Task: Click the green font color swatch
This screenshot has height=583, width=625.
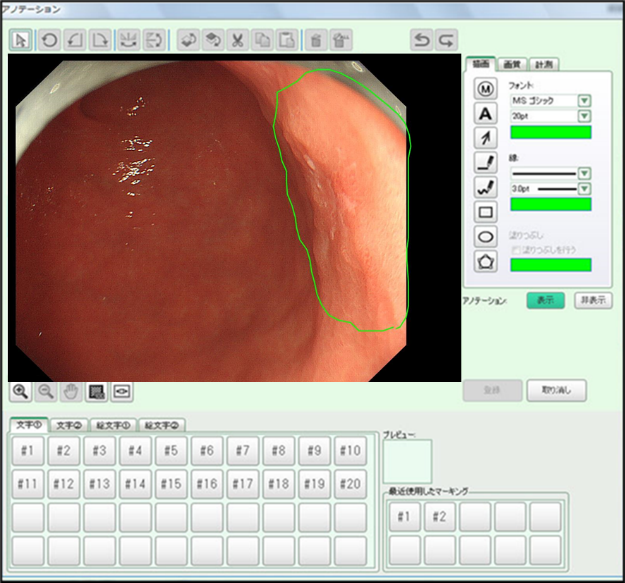Action: pyautogui.click(x=550, y=132)
